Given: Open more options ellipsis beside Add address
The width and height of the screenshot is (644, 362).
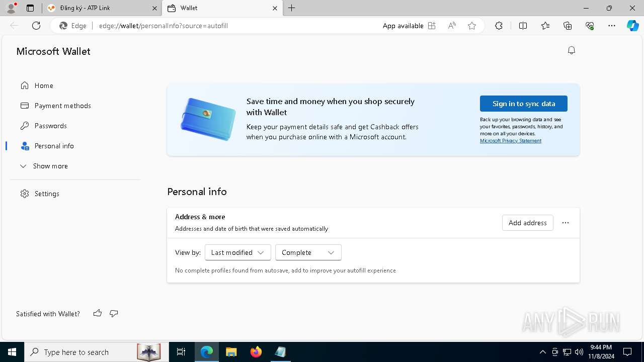Looking at the screenshot, I should tap(566, 223).
